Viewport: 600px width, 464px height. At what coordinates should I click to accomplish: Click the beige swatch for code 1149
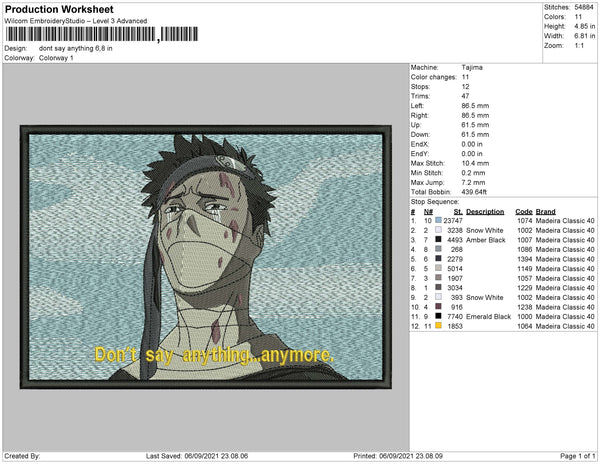[x=439, y=268]
